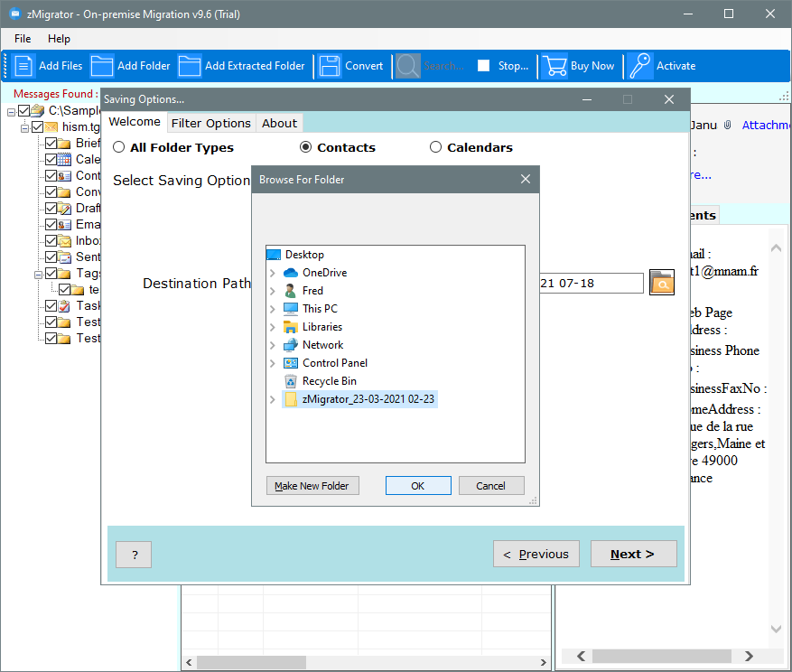Screen dimensions: 792x672
Task: Click the Contacts card icon in tree
Action: pyautogui.click(x=64, y=176)
